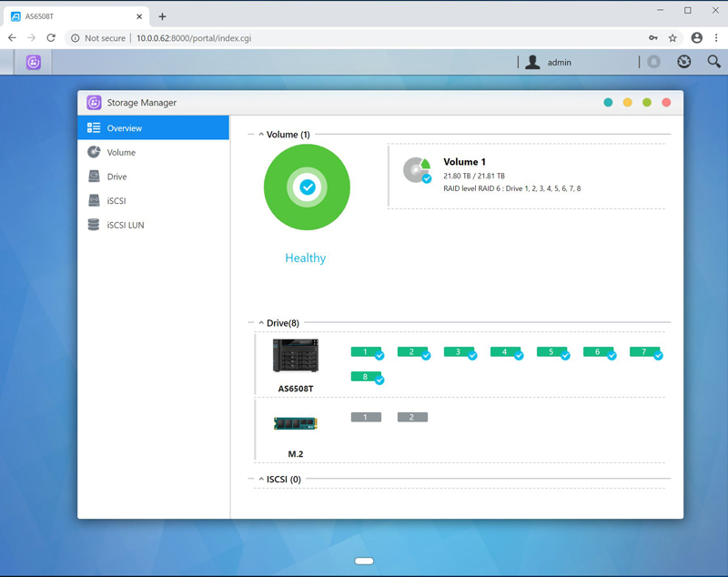
Task: Select drive bay 5 indicator
Action: click(551, 352)
